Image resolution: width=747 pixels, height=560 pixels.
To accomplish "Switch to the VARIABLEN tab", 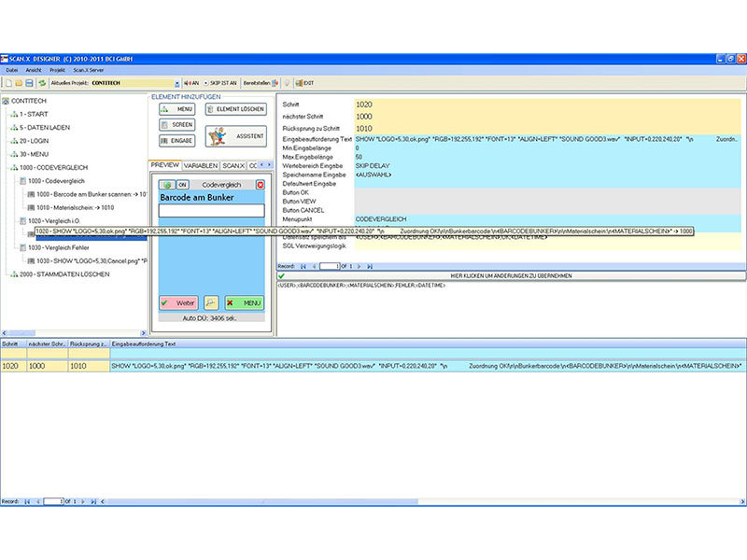I will [200, 165].
